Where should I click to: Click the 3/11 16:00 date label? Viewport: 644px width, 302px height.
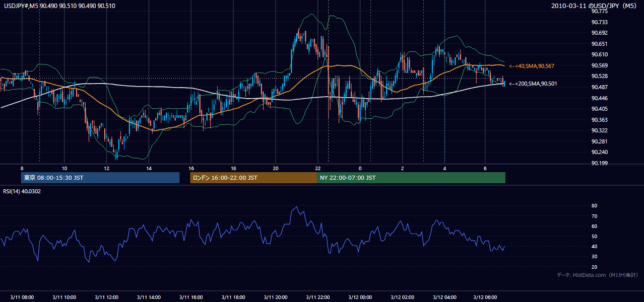click(x=191, y=297)
